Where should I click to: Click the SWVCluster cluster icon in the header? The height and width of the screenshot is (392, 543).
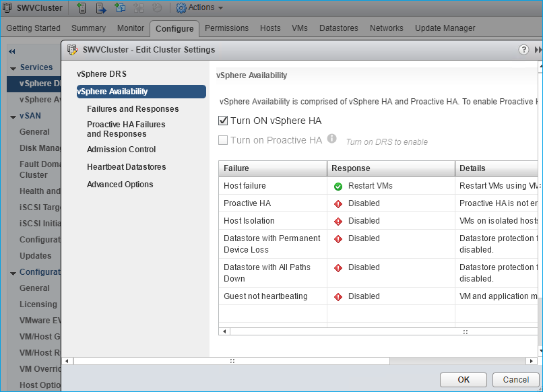pos(7,7)
